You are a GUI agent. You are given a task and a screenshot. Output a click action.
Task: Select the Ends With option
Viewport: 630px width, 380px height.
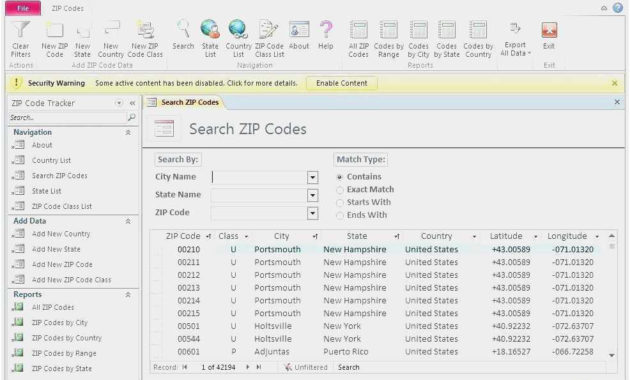(x=340, y=215)
